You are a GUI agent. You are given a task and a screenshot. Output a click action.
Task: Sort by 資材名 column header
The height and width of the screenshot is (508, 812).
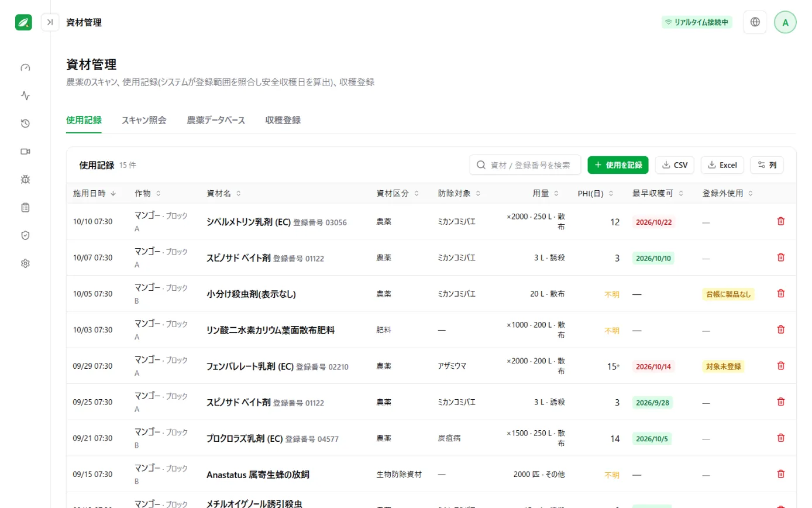pyautogui.click(x=224, y=193)
